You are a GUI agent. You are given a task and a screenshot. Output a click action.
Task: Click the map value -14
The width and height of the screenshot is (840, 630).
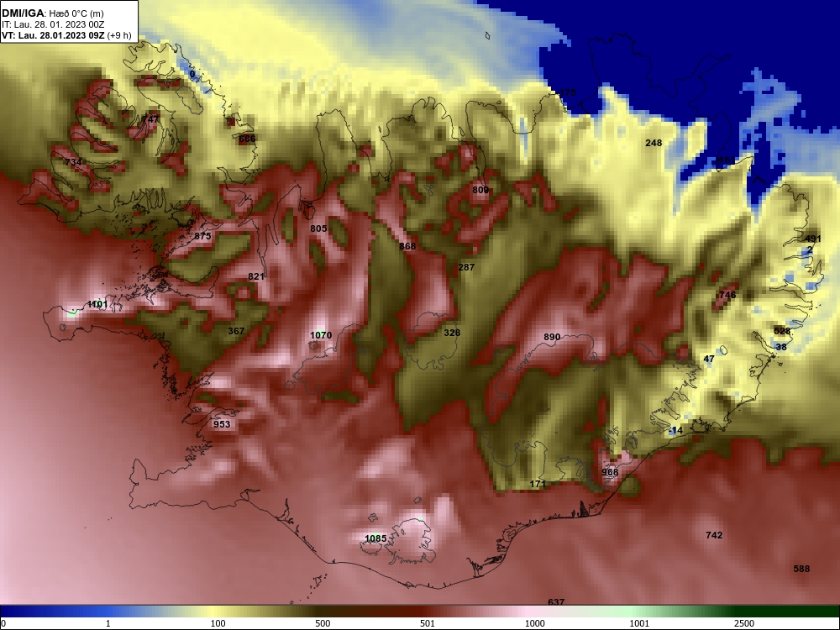click(x=676, y=430)
